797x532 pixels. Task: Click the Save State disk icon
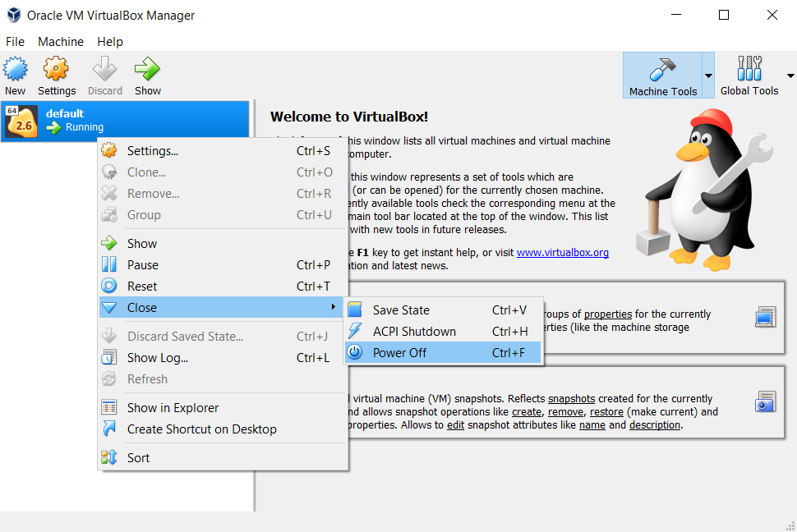click(x=355, y=309)
